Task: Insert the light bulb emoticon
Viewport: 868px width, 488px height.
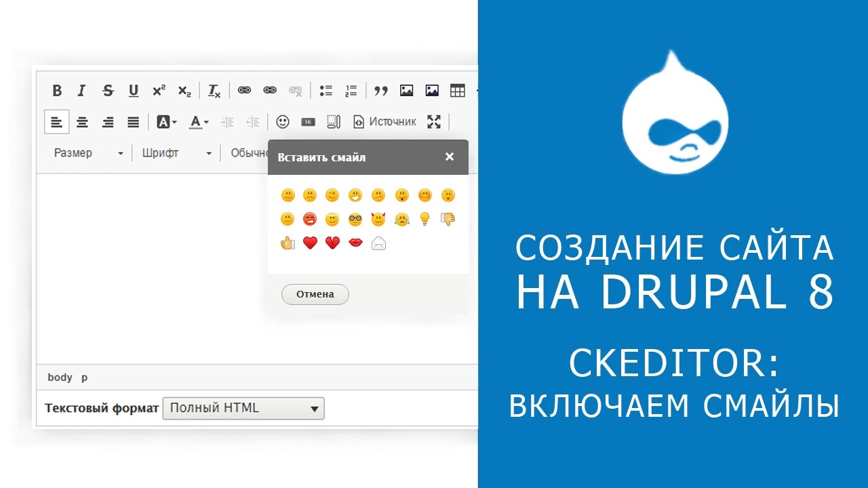Action: (425, 219)
